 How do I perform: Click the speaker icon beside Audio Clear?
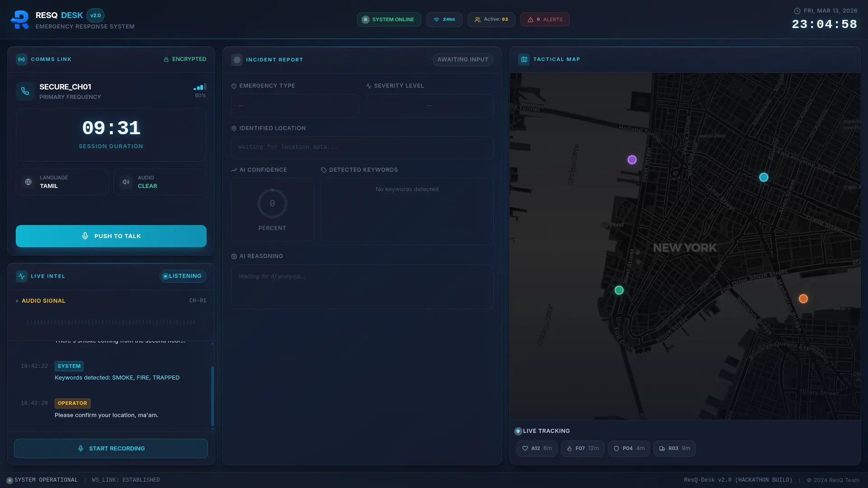click(x=126, y=182)
